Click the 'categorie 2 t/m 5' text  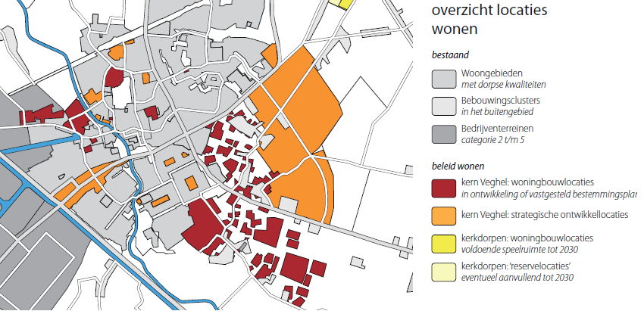click(x=492, y=140)
